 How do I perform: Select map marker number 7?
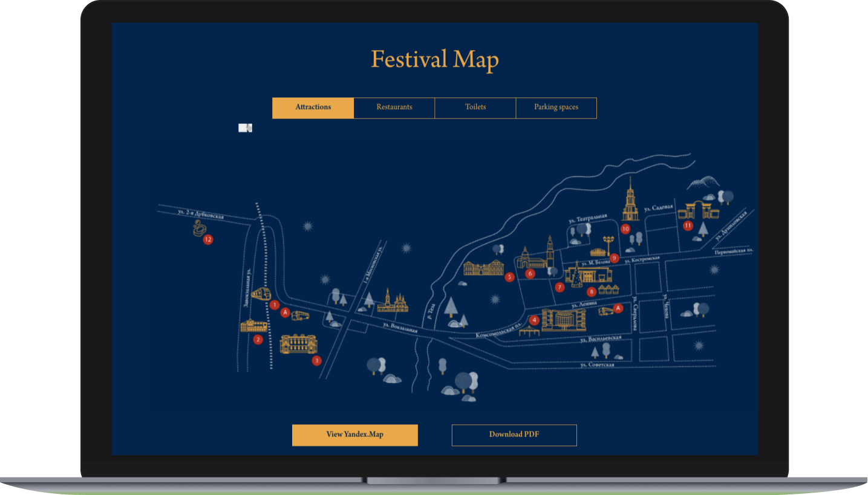click(560, 287)
